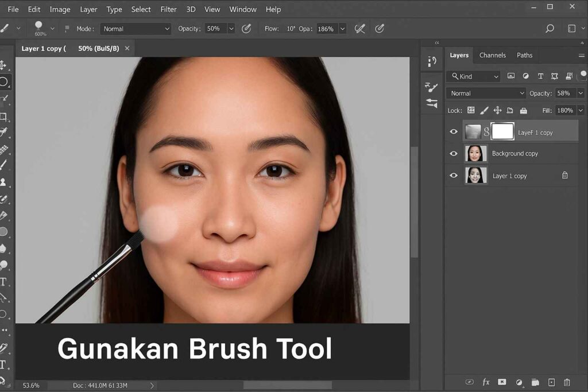
Task: Click the link layers icon
Action: click(x=470, y=382)
